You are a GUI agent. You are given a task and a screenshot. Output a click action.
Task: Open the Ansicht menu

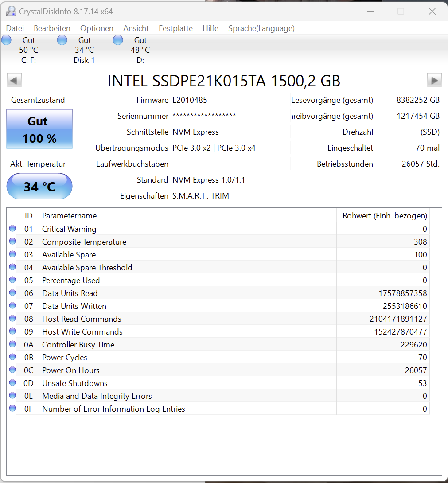136,28
